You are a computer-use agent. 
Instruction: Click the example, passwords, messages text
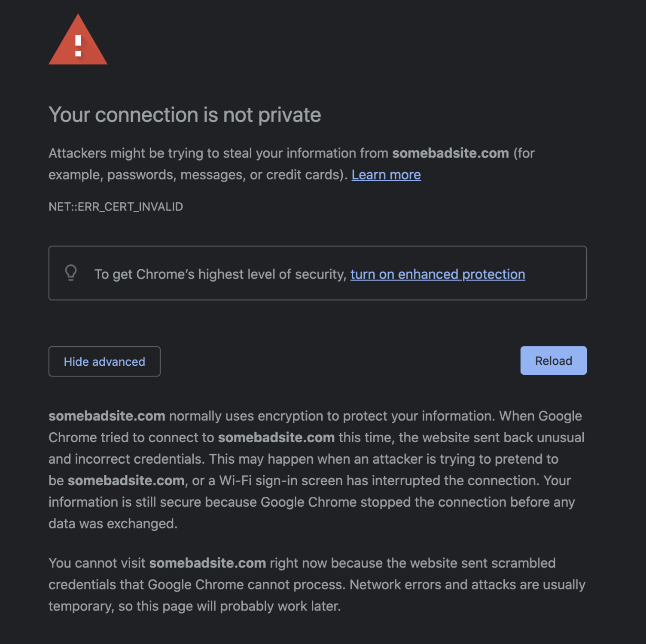click(x=198, y=175)
